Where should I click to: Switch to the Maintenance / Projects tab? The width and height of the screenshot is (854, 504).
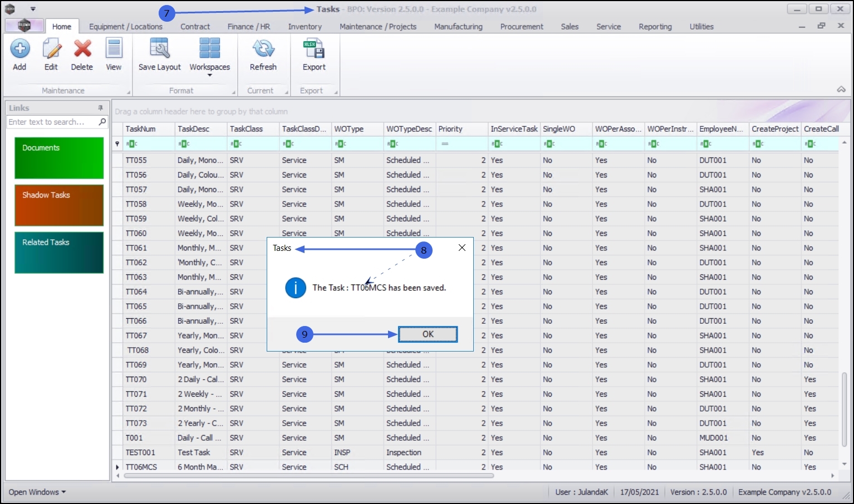pyautogui.click(x=378, y=27)
